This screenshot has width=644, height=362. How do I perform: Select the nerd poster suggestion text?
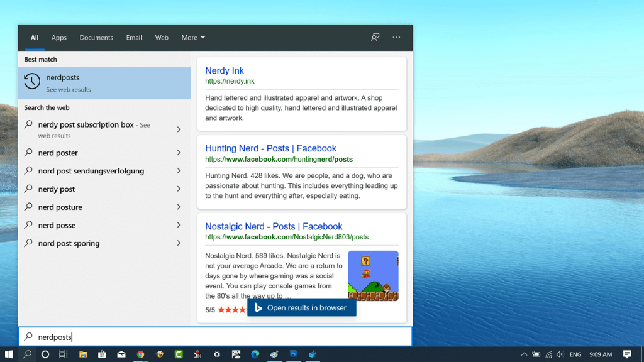tap(58, 153)
